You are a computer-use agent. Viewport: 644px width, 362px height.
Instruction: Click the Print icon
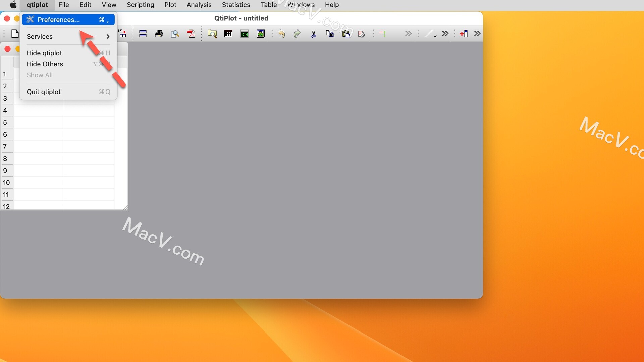pyautogui.click(x=159, y=34)
